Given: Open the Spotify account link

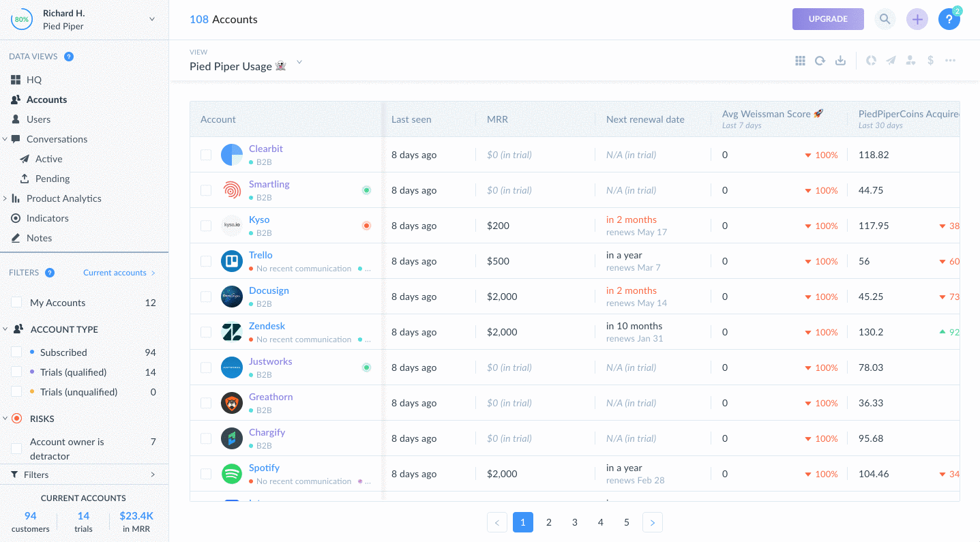Looking at the screenshot, I should point(264,468).
